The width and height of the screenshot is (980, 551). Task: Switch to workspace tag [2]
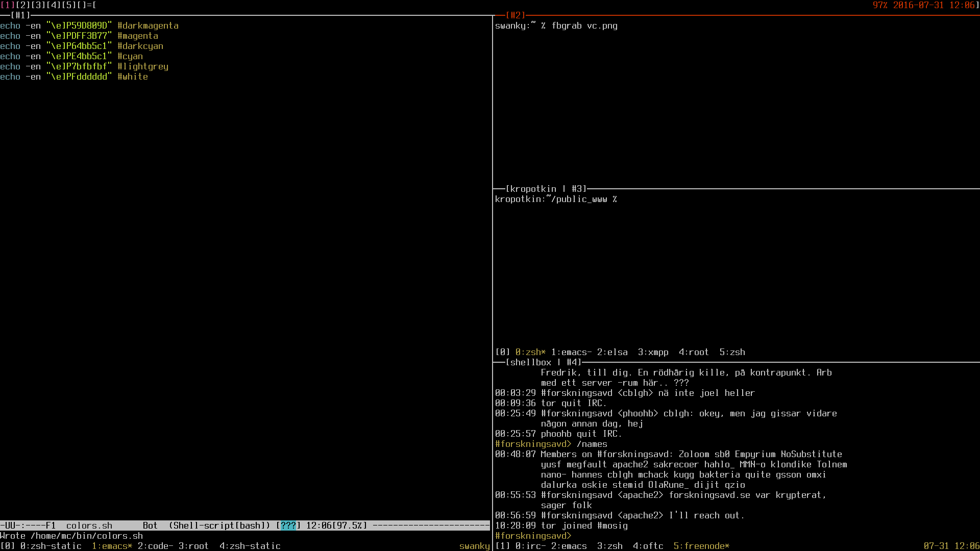click(23, 5)
